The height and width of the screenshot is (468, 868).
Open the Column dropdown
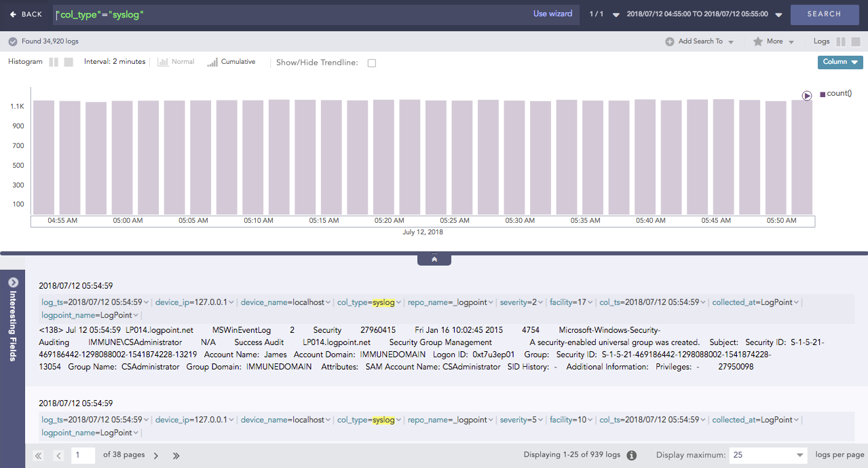841,61
